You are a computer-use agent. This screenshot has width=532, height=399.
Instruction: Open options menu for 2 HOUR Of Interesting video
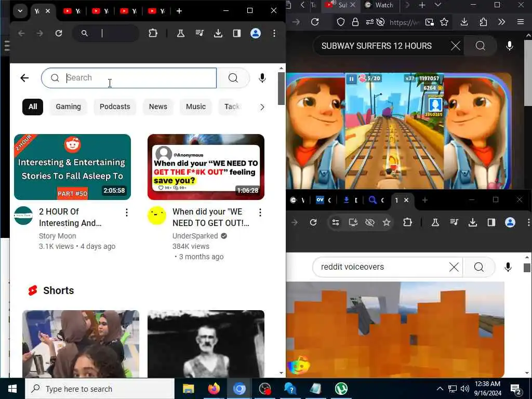127,212
